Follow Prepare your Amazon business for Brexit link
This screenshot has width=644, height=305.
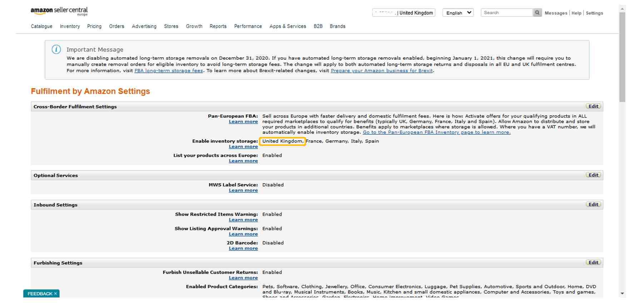382,71
